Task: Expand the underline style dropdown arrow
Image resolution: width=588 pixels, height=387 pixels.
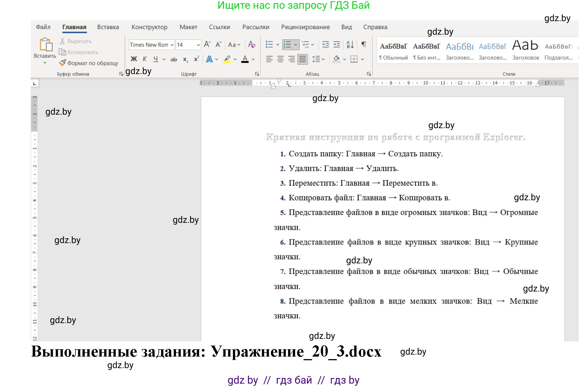Action: [164, 59]
